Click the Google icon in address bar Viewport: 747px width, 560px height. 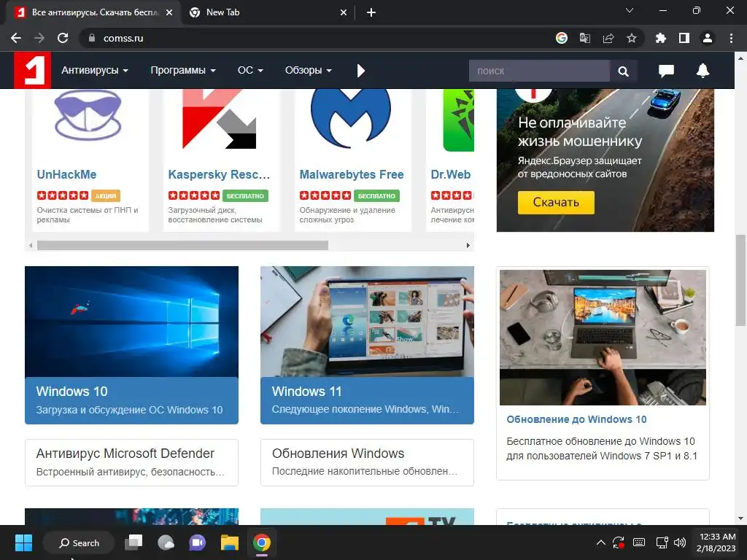[x=562, y=38]
